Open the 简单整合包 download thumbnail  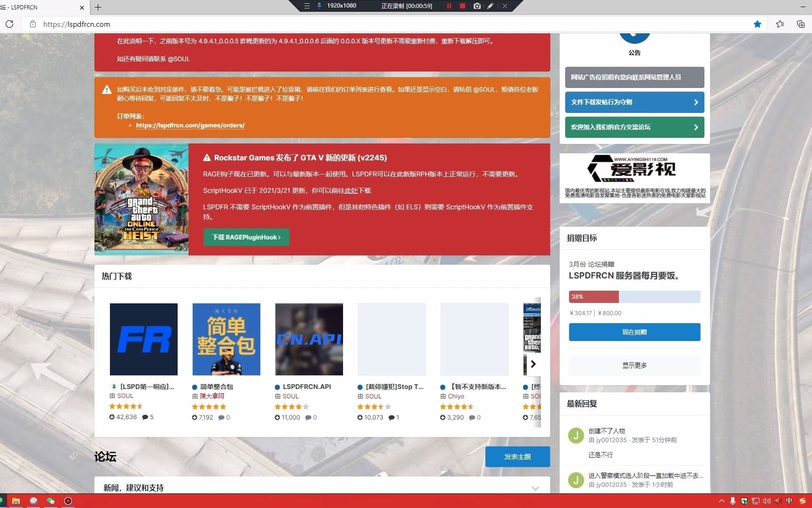click(x=226, y=339)
